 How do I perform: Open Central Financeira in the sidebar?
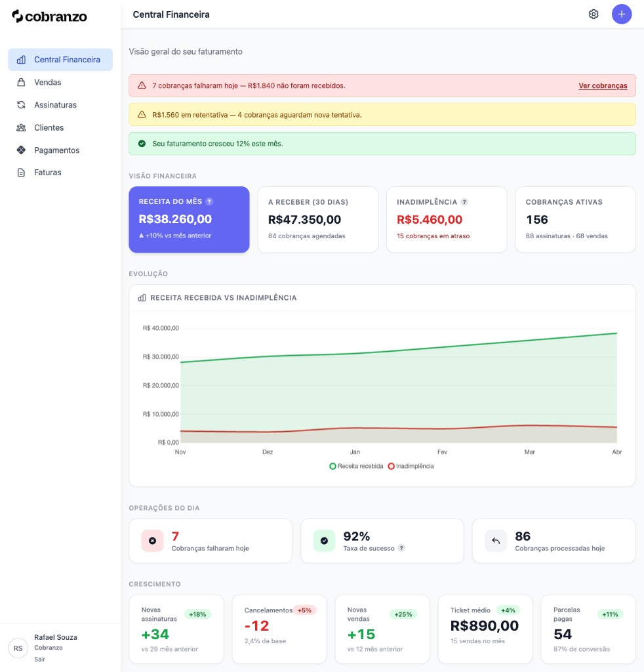coord(60,60)
